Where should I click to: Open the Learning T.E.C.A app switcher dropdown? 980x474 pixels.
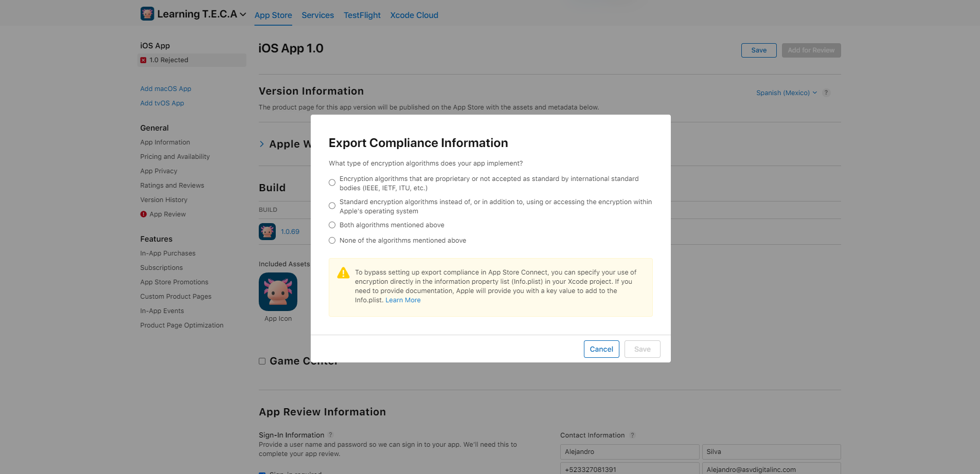(x=243, y=14)
